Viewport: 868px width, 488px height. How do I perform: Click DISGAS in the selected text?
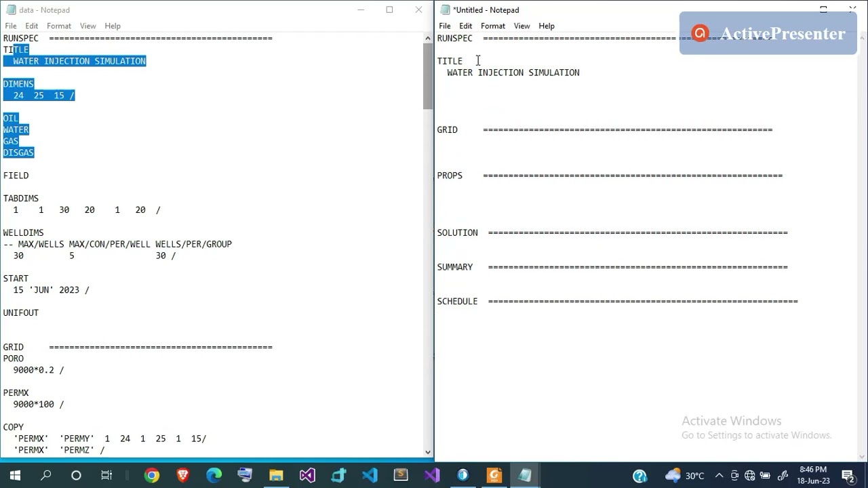coord(18,152)
